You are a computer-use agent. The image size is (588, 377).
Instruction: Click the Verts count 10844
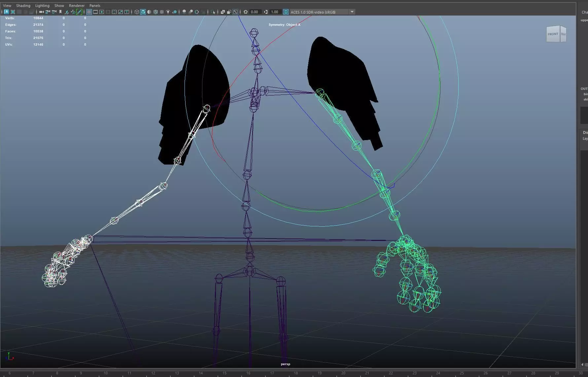pyautogui.click(x=38, y=18)
